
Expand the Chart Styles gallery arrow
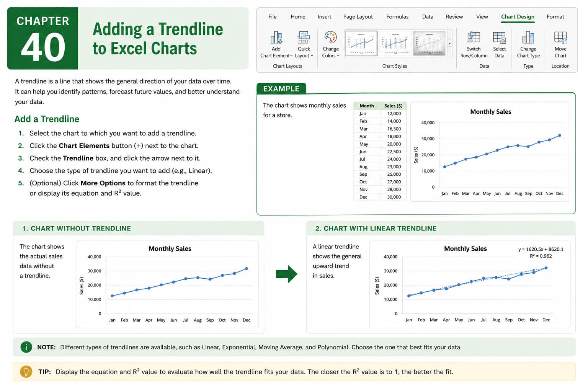pos(449,44)
